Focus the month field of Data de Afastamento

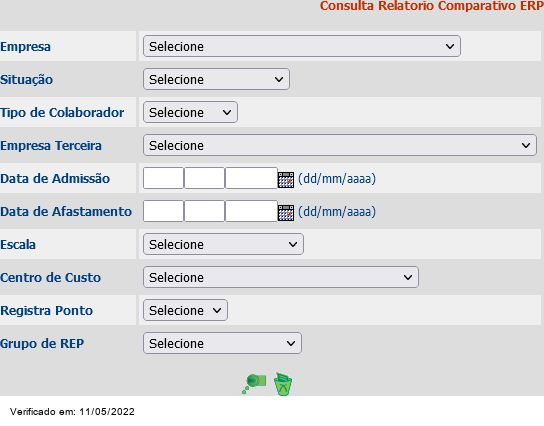click(204, 211)
